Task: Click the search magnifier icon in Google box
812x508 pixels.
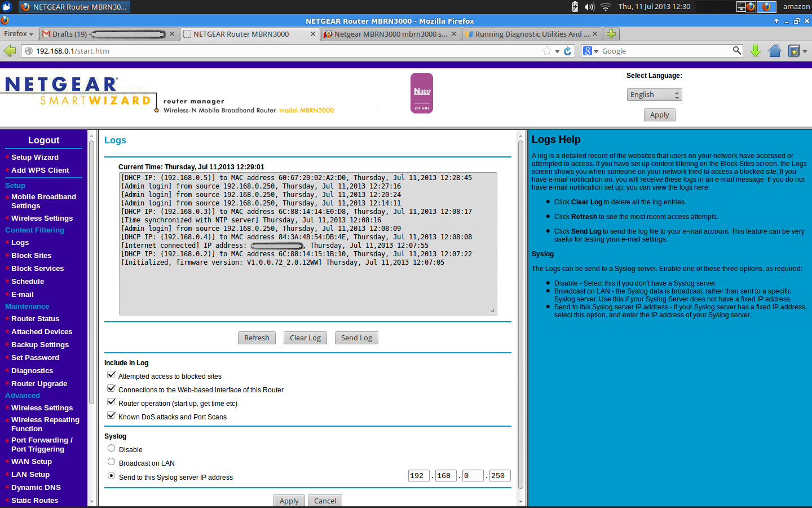Action: (x=736, y=51)
